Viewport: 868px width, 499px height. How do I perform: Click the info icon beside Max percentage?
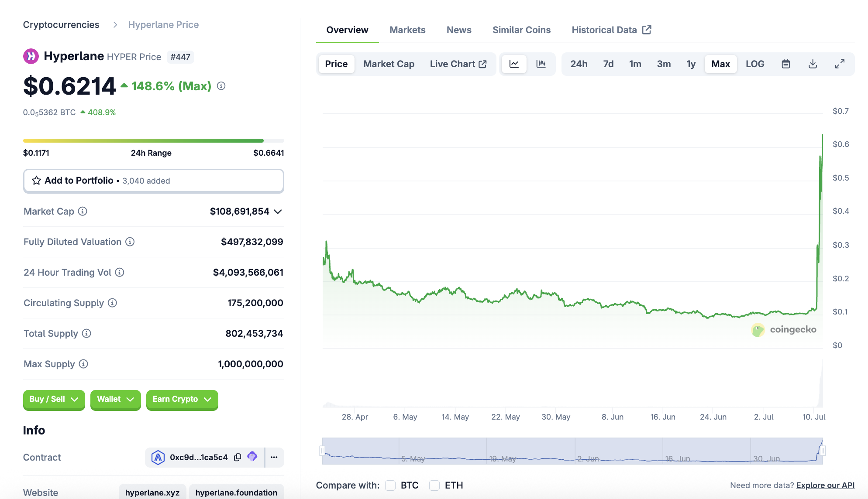click(221, 86)
